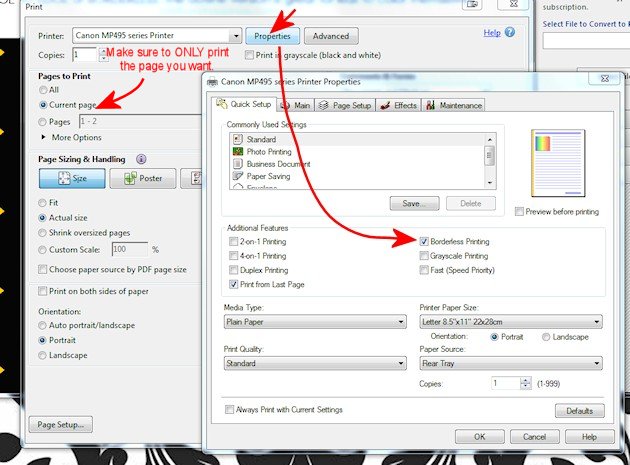Click the scrollbar of Commonly Used Settings

click(x=490, y=161)
